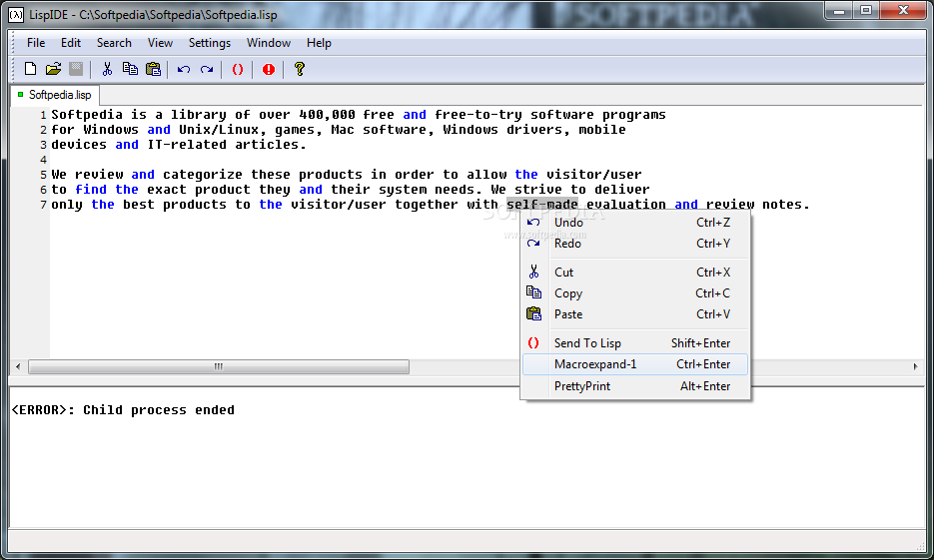Image resolution: width=934 pixels, height=560 pixels.
Task: Click the grayed Save toolbar icon
Action: click(x=76, y=69)
